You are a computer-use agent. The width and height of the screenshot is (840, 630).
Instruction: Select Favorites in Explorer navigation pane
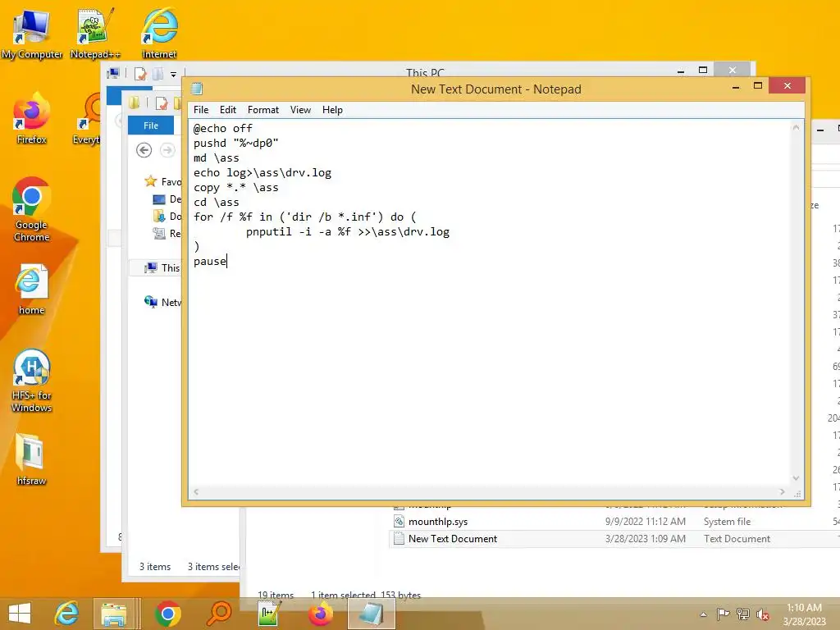click(x=164, y=181)
